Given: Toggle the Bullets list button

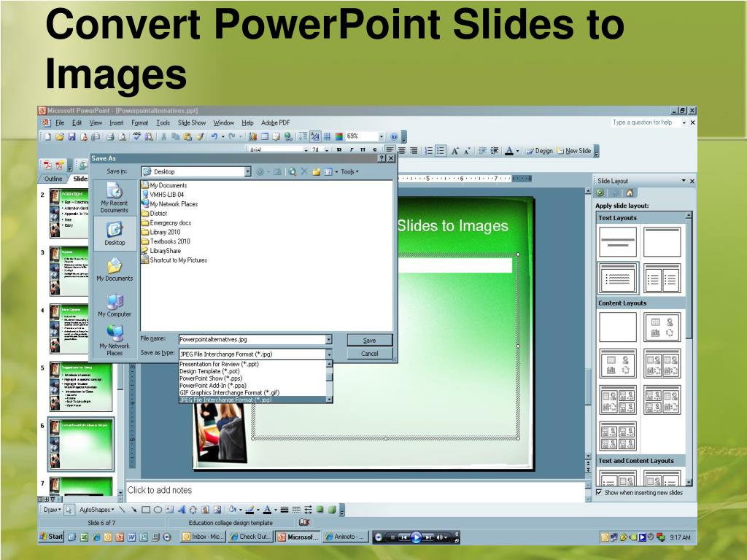Looking at the screenshot, I should pos(441,150).
